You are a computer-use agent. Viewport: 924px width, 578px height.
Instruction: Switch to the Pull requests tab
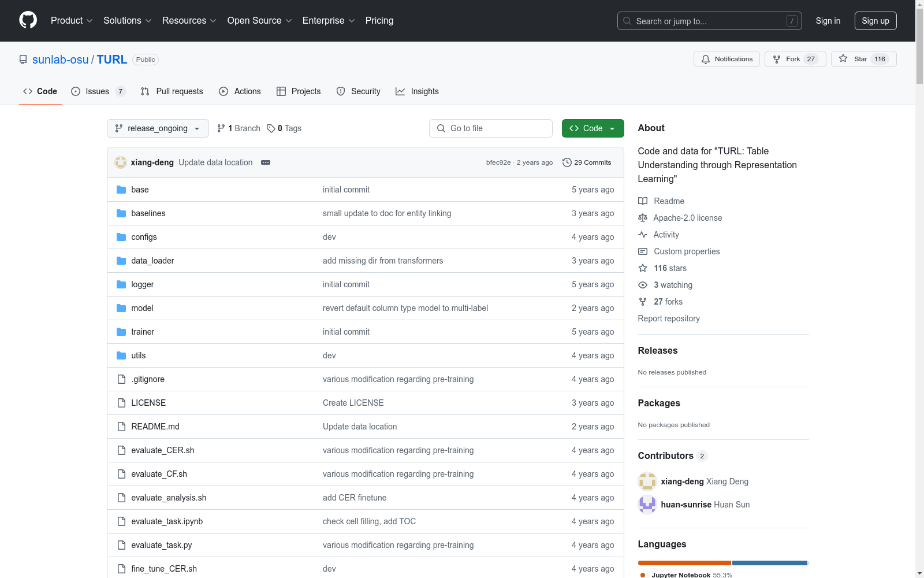tap(172, 91)
